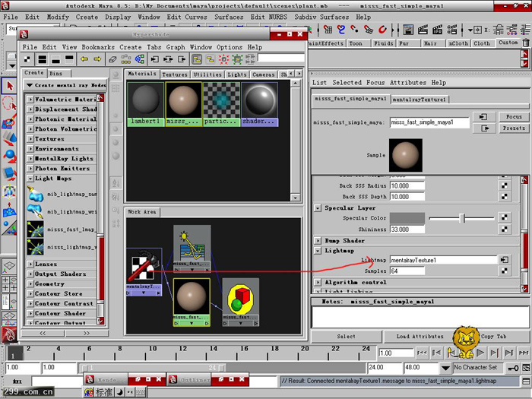Click the Load Attributes button
Screen dimensions: 532x399
pos(420,337)
